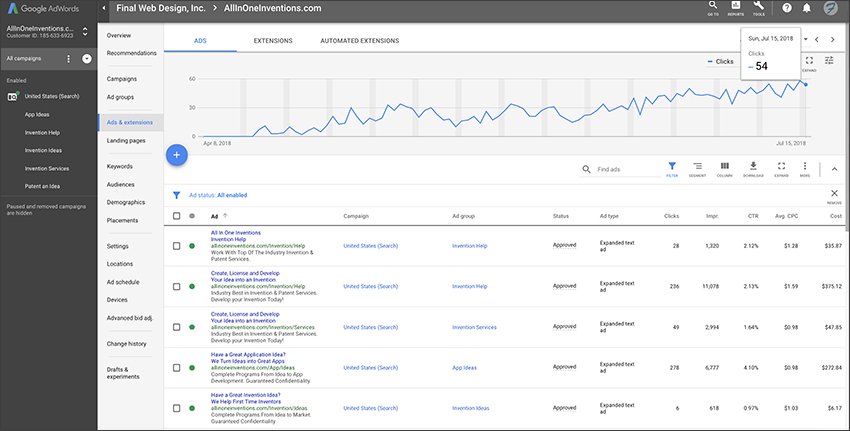Open the account avatar icon
Screen dimensions: 850x431
830,8
